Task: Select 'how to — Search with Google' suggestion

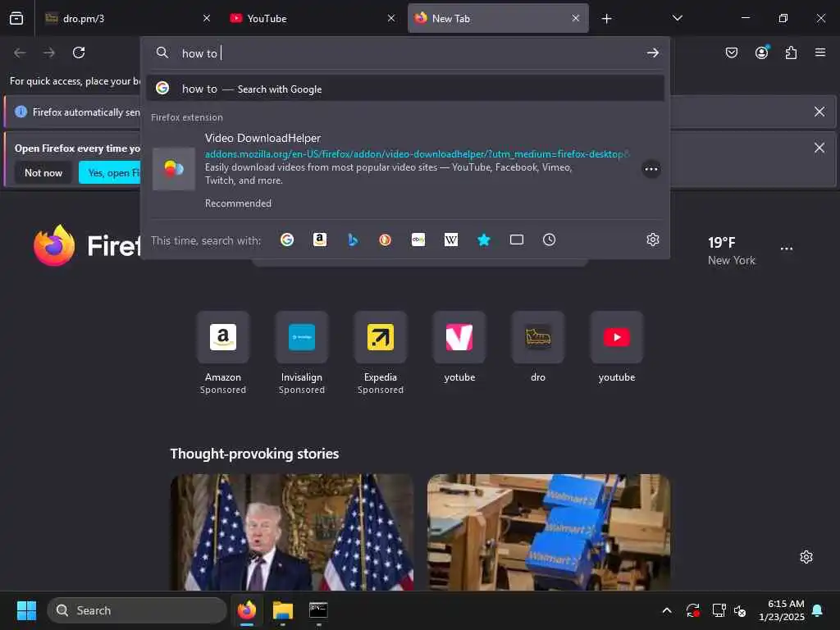Action: [405, 89]
